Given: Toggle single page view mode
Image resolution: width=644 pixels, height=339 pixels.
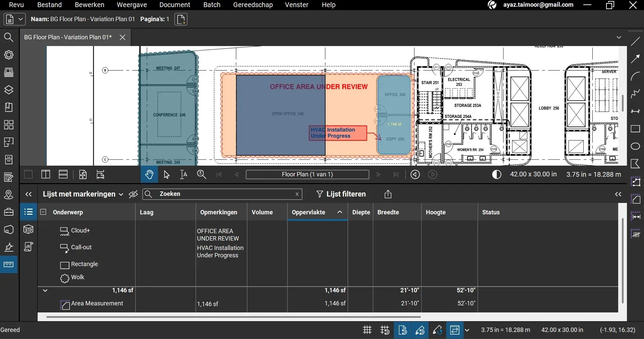Looking at the screenshot, I should 29,174.
